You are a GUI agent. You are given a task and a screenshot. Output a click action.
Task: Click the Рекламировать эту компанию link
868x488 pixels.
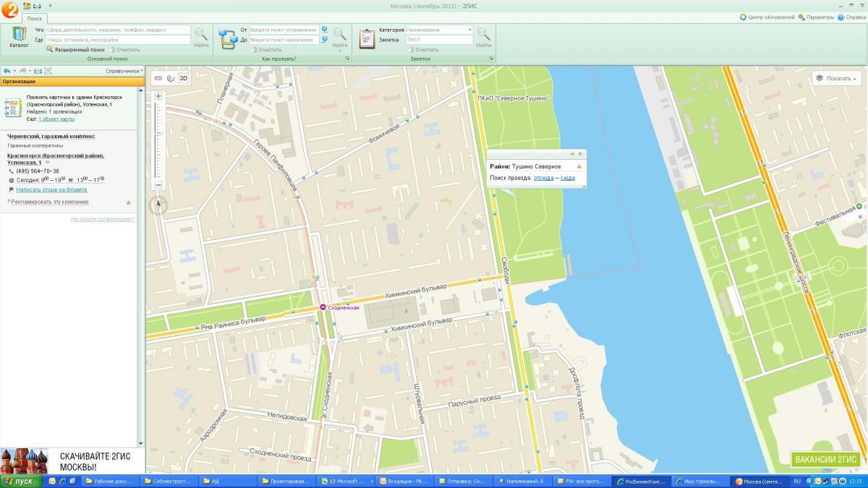pyautogui.click(x=50, y=202)
